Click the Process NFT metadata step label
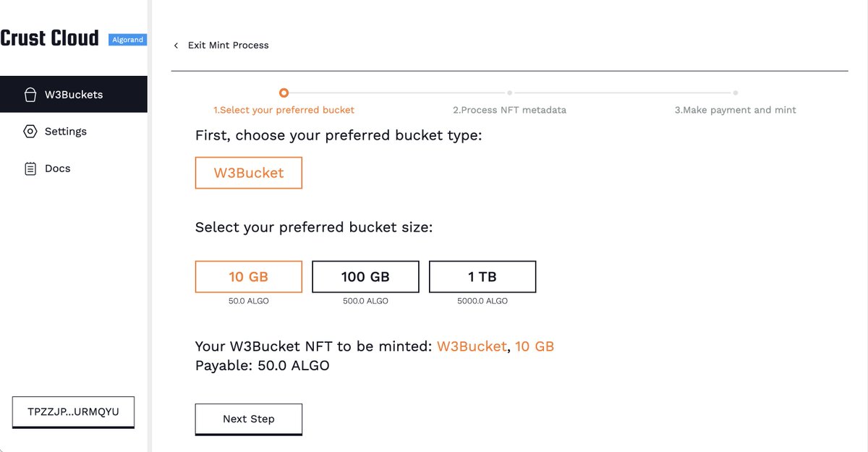 [510, 110]
